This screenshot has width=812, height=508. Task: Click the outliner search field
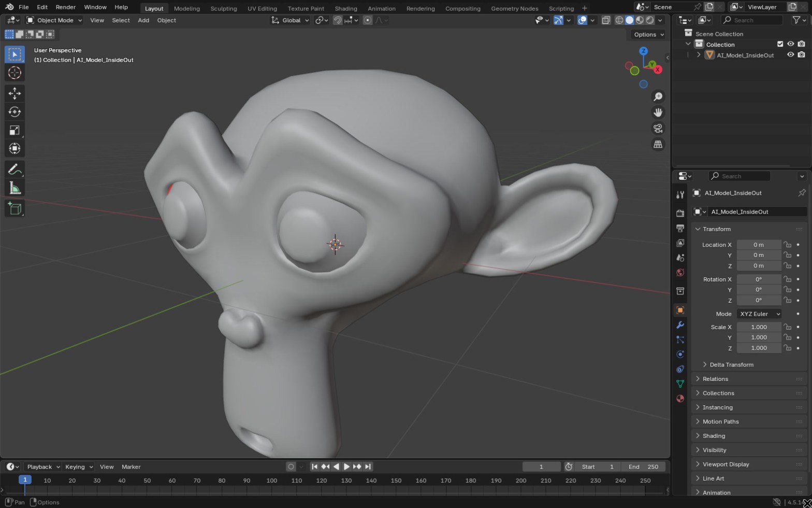tap(751, 20)
